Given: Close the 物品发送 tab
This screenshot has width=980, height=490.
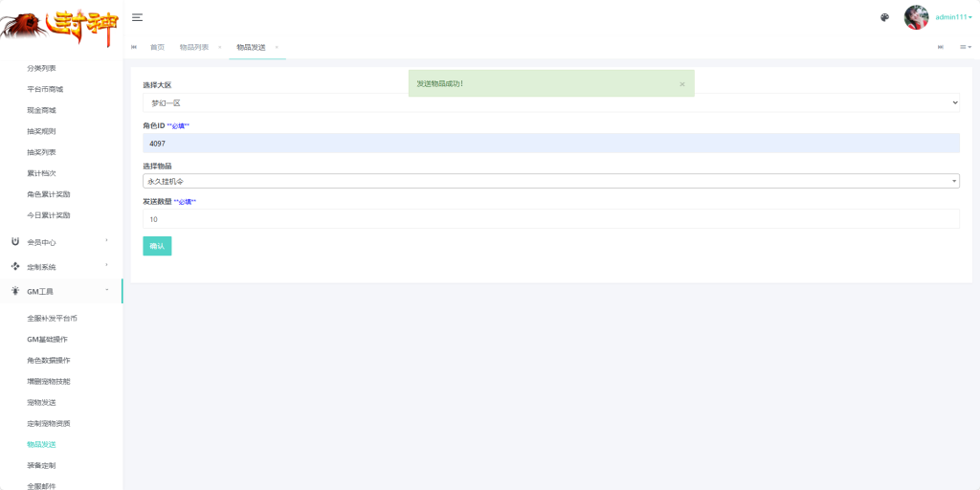Looking at the screenshot, I should [277, 48].
